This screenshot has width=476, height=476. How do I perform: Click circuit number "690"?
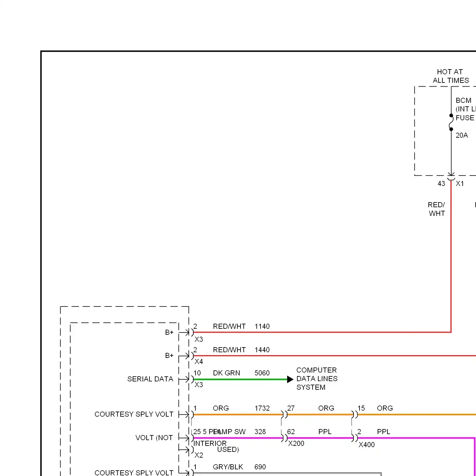(x=260, y=467)
